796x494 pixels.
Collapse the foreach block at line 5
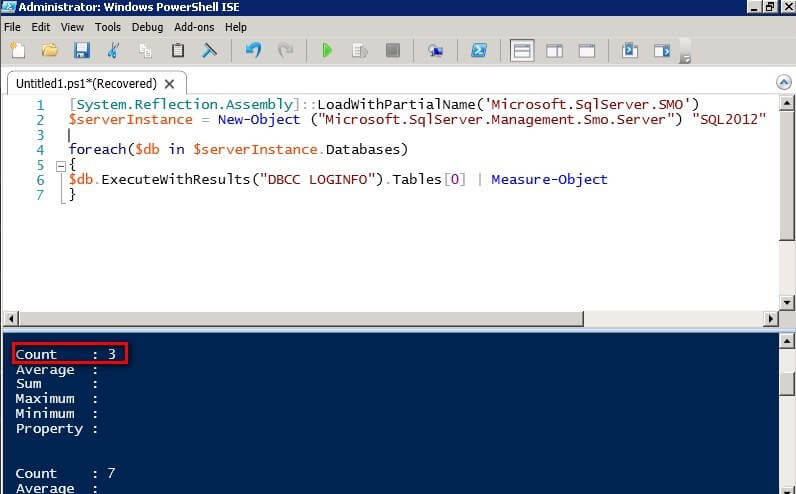(x=61, y=166)
